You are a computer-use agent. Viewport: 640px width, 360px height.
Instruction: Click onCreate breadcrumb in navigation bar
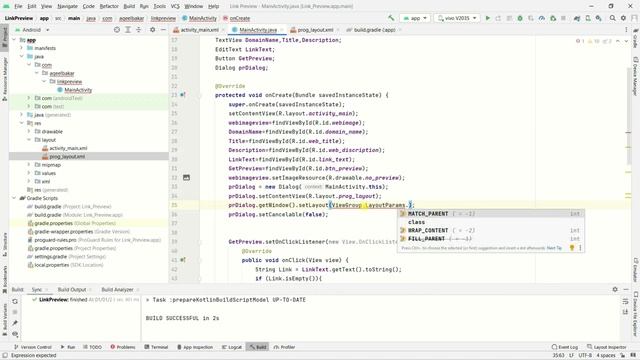[240, 18]
